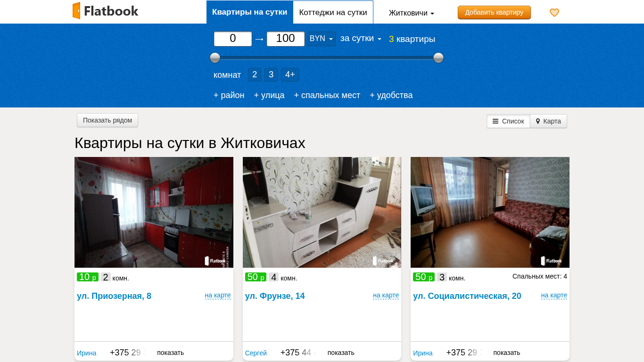Open the Социалистическая apartment photo
The image size is (644, 362).
click(x=490, y=212)
